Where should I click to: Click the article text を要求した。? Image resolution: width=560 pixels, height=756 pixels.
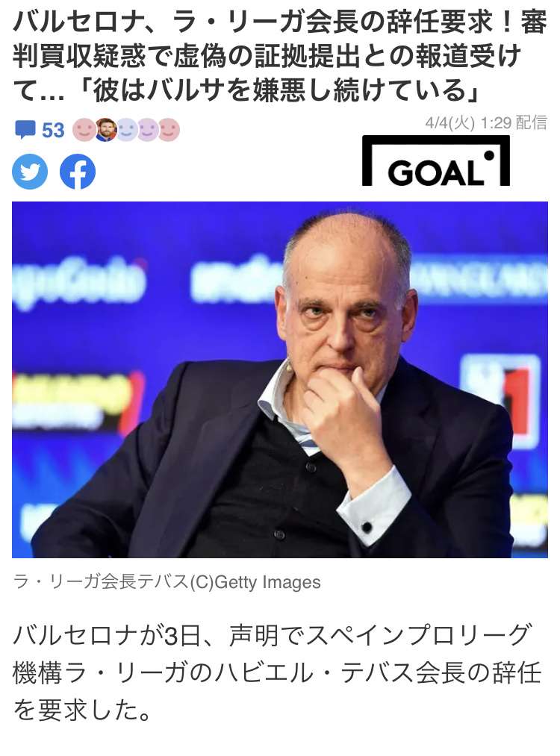click(82, 710)
